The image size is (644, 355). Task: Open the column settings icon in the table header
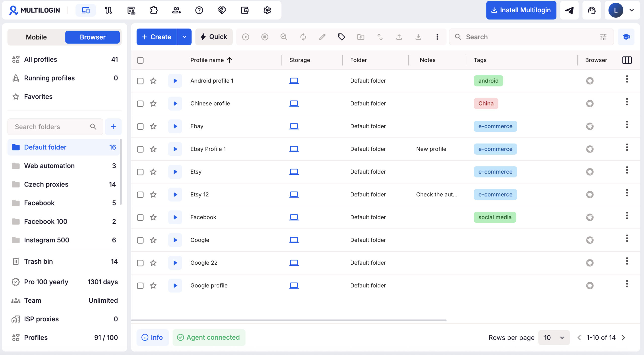pyautogui.click(x=627, y=60)
